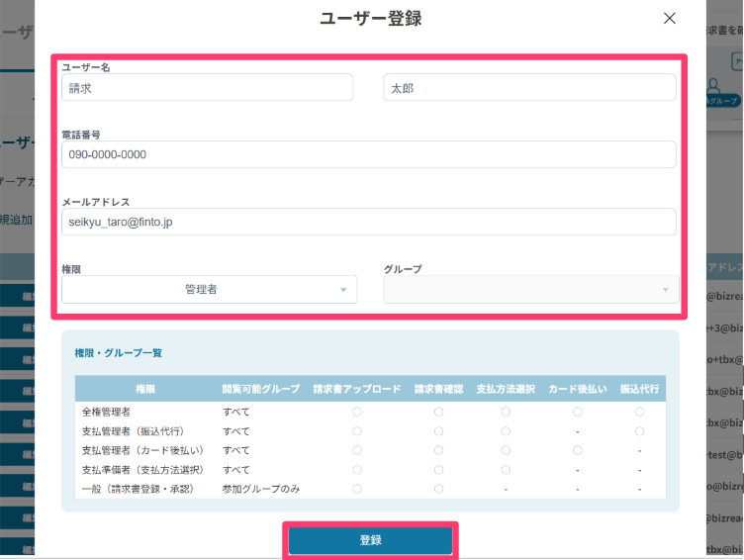
Task: Click 支払準備者 circle under 支払方法選択
Action: pos(506,470)
